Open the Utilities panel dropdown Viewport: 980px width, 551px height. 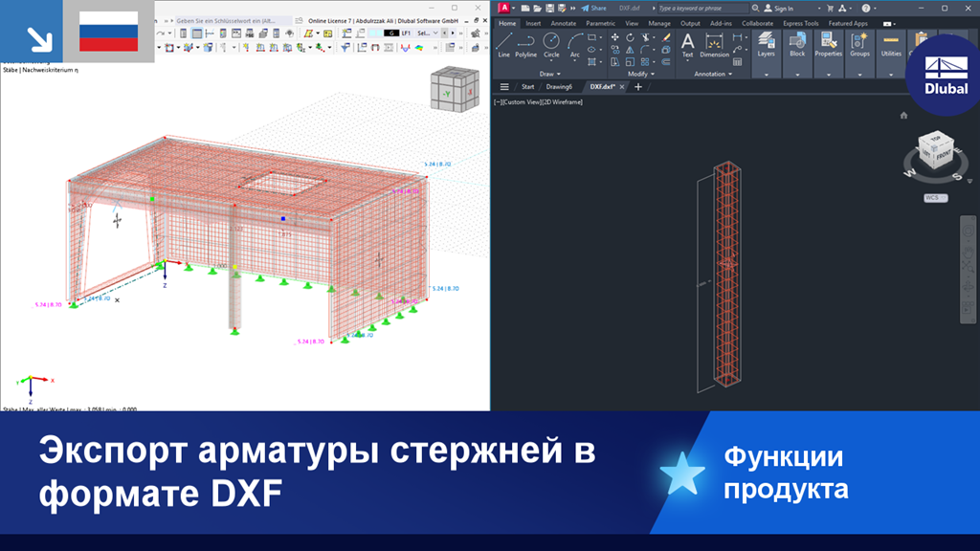point(891,75)
